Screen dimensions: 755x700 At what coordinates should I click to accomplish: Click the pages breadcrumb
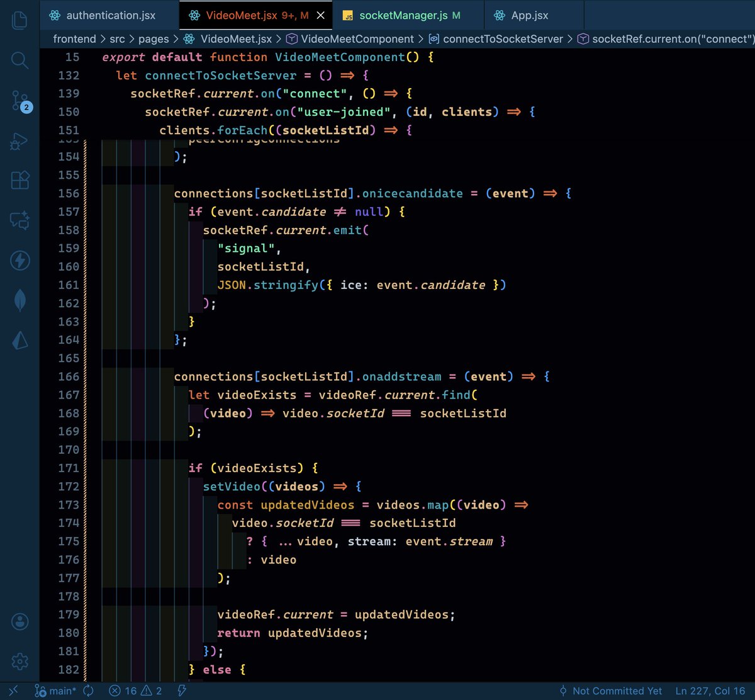[x=154, y=39]
